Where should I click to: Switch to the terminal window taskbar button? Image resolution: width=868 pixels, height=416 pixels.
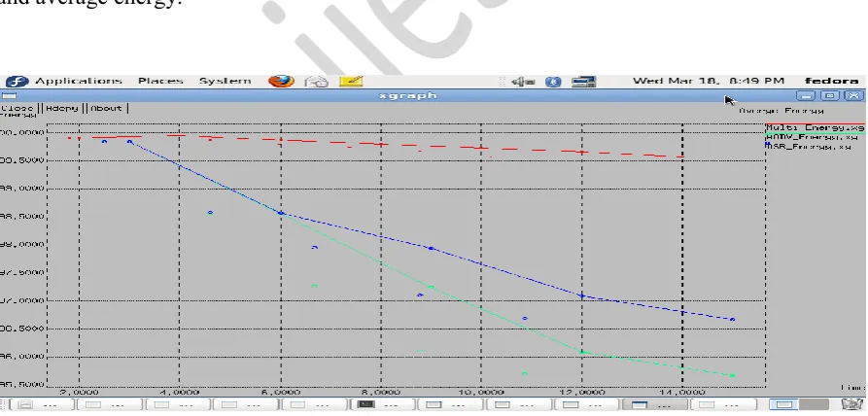click(x=382, y=405)
